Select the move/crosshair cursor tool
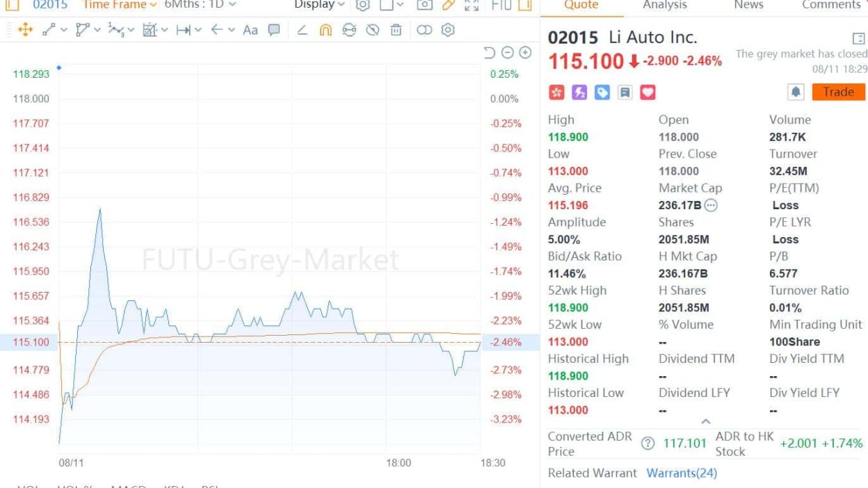The height and width of the screenshot is (488, 868). (25, 30)
